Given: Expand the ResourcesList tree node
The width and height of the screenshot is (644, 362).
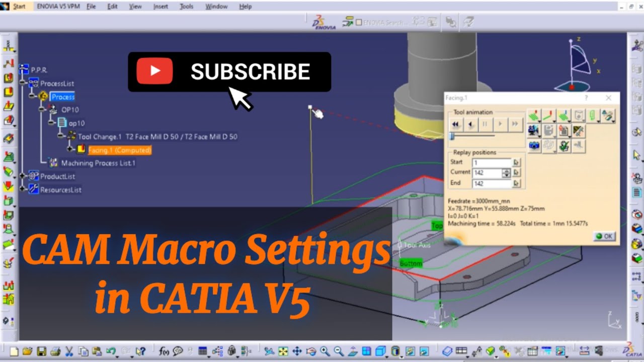Looking at the screenshot, I should pos(22,189).
